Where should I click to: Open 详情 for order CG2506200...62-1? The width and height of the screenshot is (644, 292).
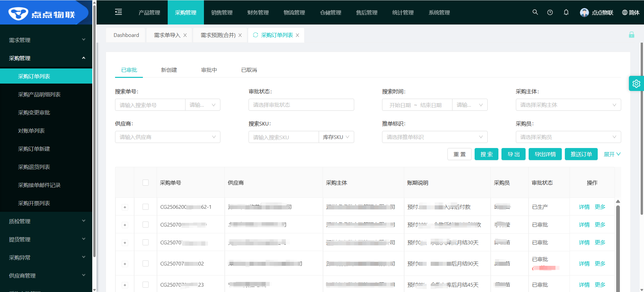[x=584, y=207]
